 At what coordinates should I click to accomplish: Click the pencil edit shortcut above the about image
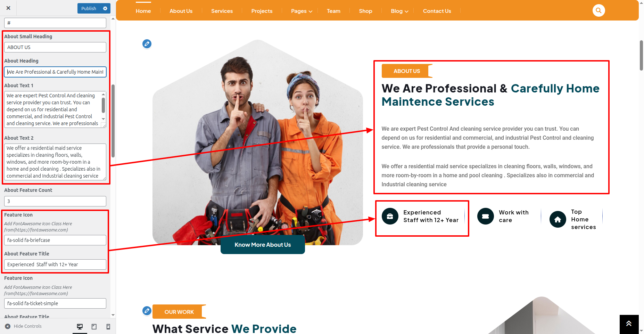point(147,44)
